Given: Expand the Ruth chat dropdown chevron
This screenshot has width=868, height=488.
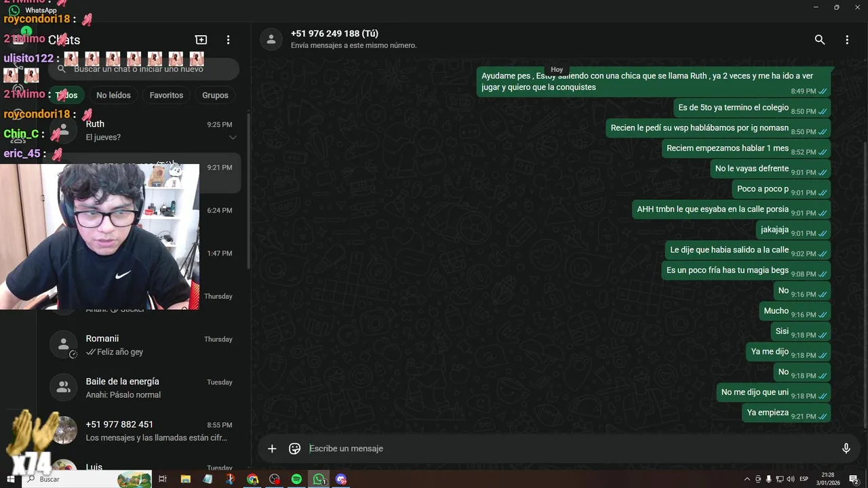Looking at the screenshot, I should pos(233,138).
